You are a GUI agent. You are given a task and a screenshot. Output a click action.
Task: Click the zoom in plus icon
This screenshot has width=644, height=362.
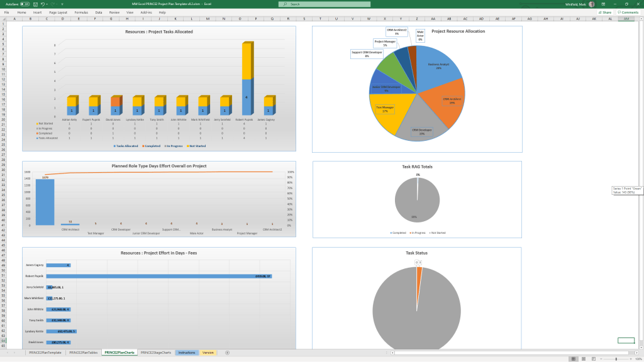click(631, 359)
